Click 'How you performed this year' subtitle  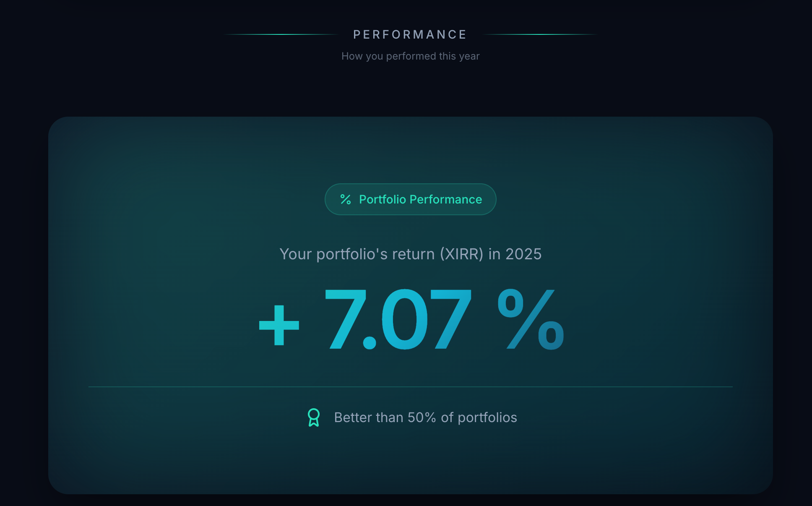[410, 56]
